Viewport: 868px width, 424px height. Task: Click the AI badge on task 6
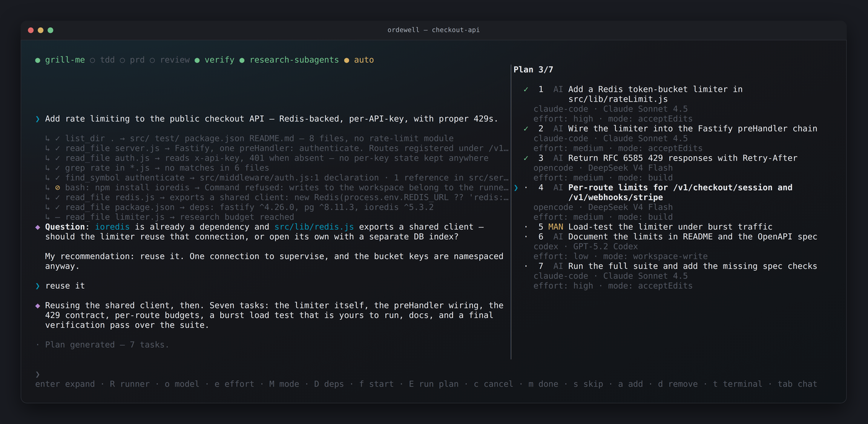558,237
